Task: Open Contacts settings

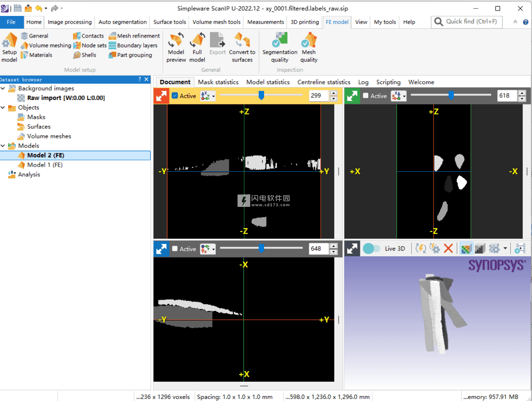Action: [x=89, y=36]
